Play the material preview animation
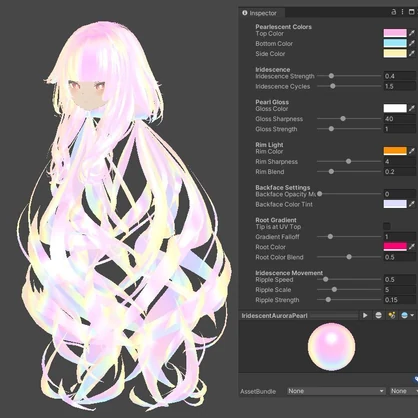The image size is (418, 418). pyautogui.click(x=365, y=315)
